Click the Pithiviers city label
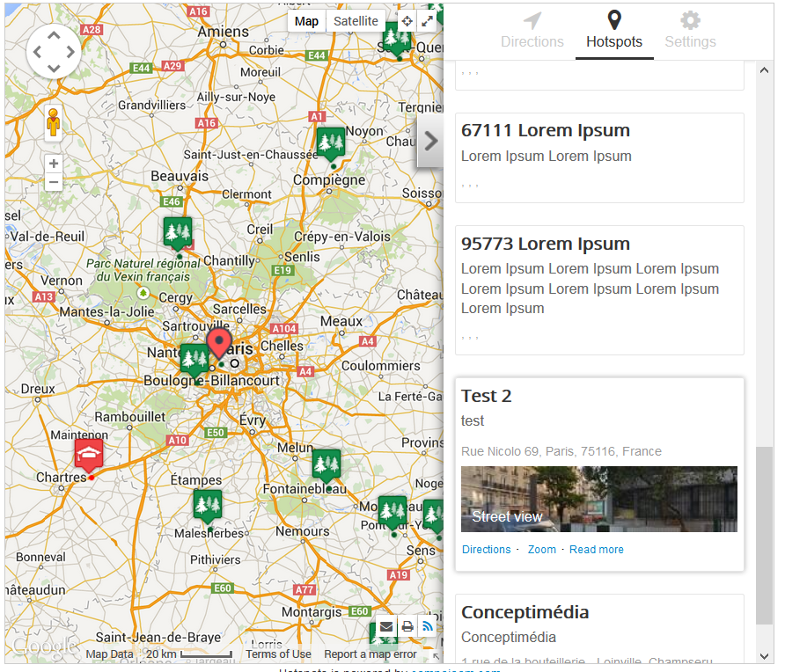Viewport: 785px width, 672px height. point(216,559)
